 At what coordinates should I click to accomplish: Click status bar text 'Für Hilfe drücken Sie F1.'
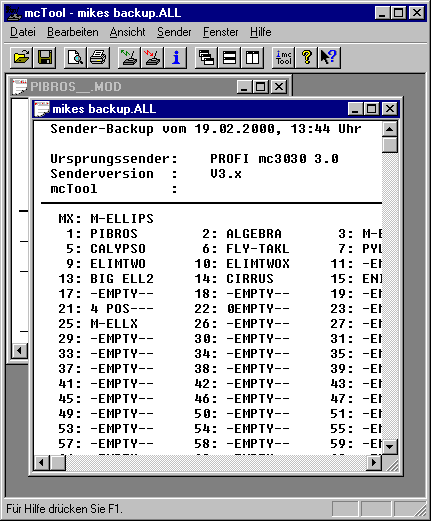point(64,509)
